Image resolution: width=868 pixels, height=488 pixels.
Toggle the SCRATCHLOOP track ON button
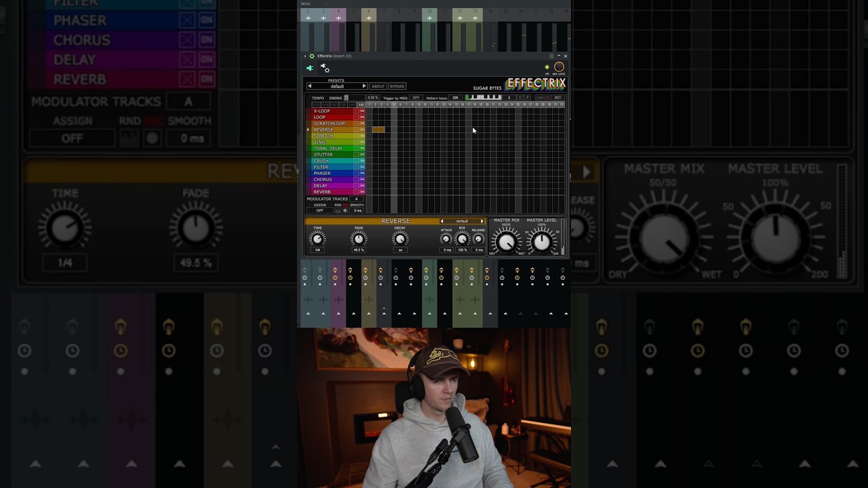click(362, 123)
